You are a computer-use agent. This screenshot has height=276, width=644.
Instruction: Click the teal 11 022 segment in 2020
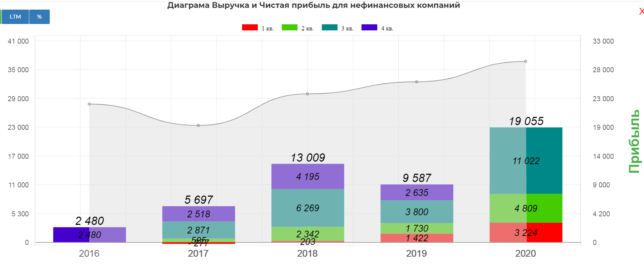526,161
